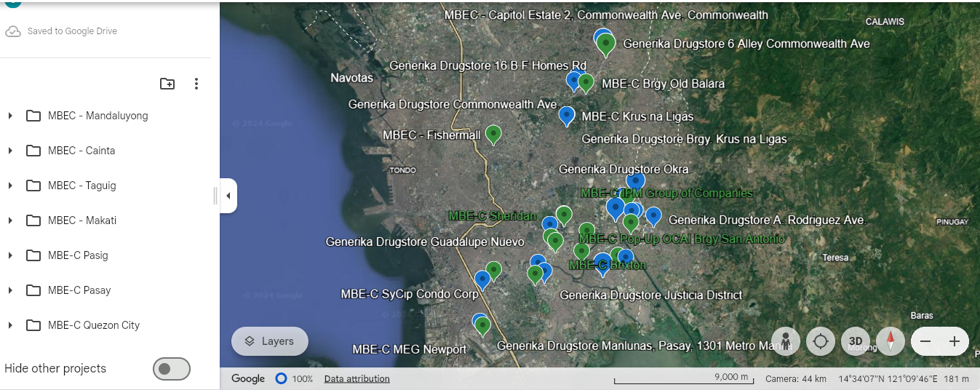Expand the MBEC - Cainta folder

(10, 151)
